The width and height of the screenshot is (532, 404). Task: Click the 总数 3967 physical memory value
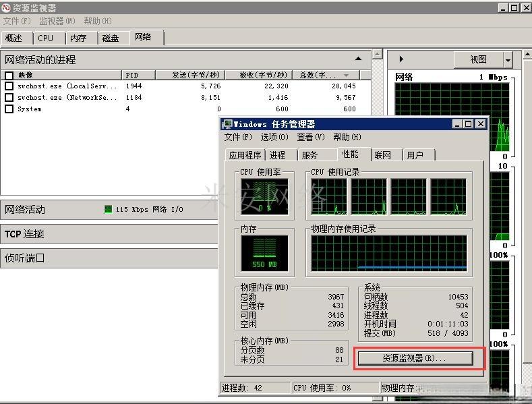point(336,297)
